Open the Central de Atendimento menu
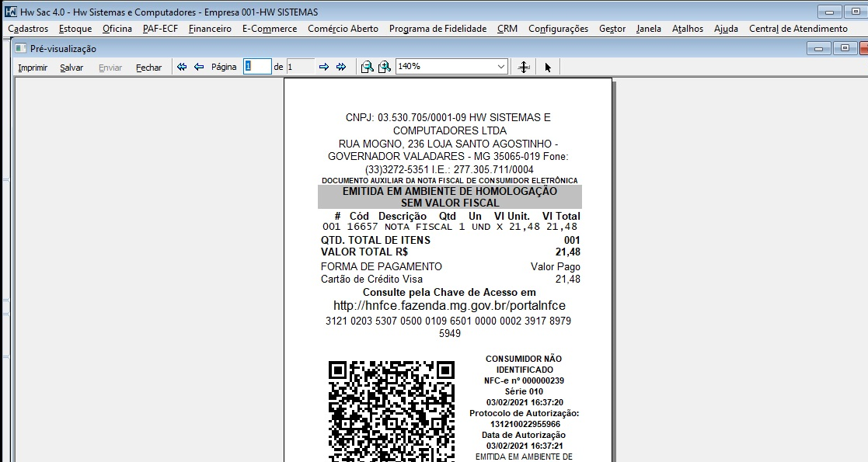This screenshot has height=462, width=868. click(798, 29)
